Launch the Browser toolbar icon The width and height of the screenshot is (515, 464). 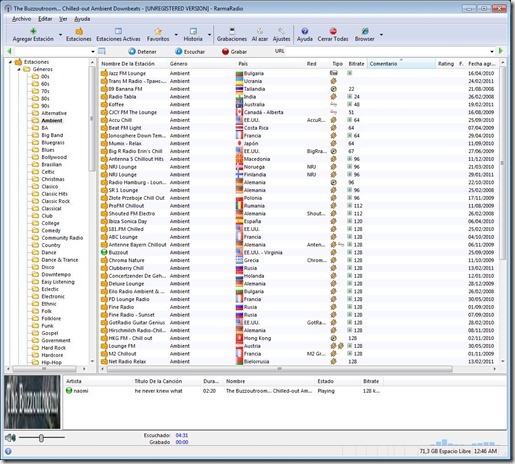(x=365, y=31)
